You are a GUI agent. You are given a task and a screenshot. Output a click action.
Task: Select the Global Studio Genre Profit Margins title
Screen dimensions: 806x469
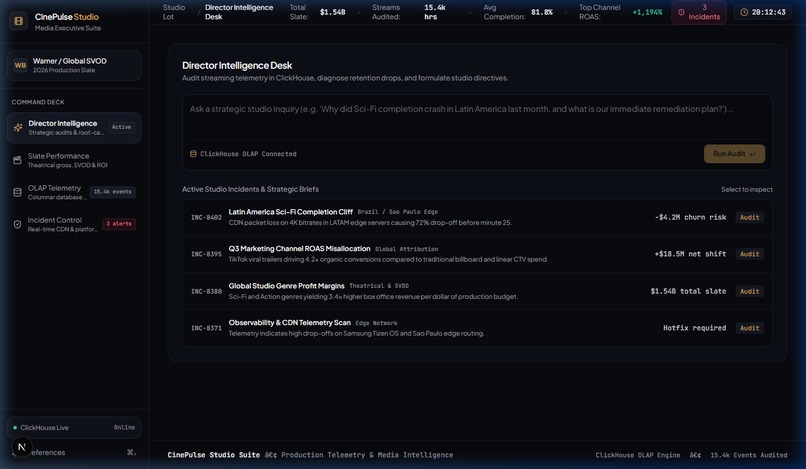[x=286, y=286]
